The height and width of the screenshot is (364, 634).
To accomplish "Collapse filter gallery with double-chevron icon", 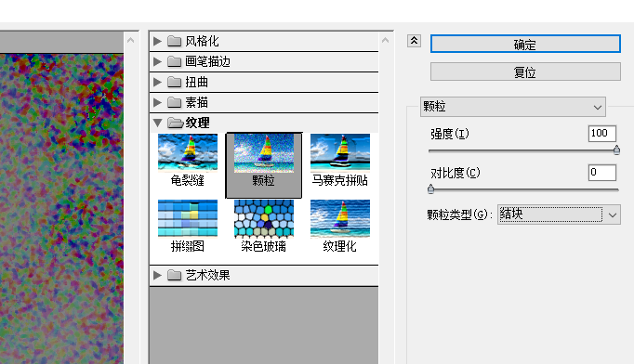I will [x=414, y=41].
